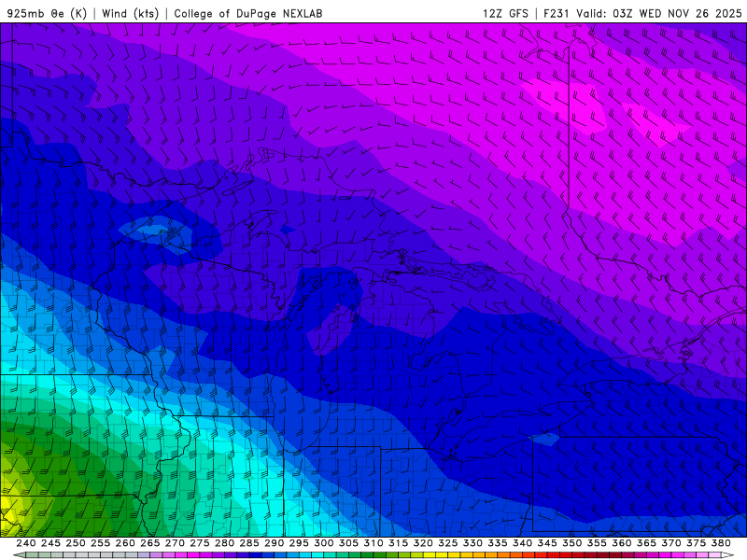
Task: Click the green swatch below 310
Action: (379, 555)
